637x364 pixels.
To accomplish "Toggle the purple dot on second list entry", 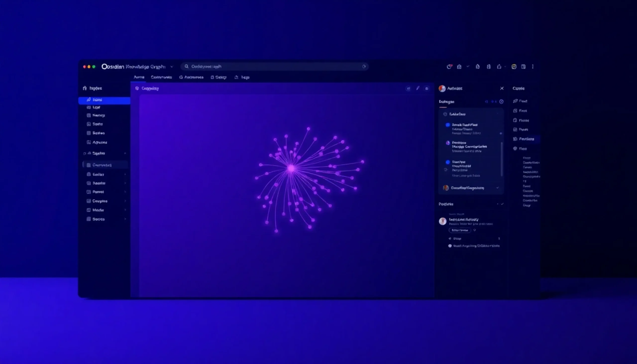I will click(x=448, y=143).
